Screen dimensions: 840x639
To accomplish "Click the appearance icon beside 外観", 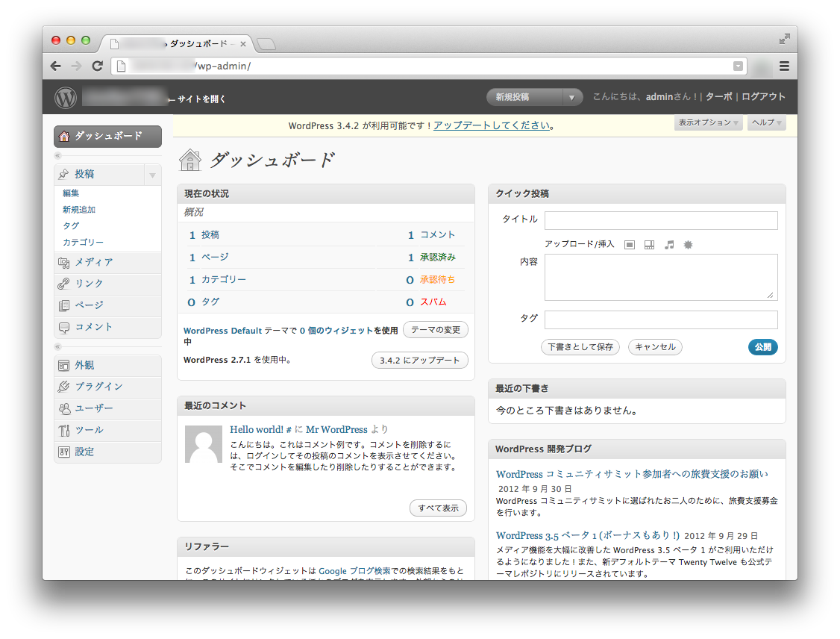I will [x=63, y=366].
